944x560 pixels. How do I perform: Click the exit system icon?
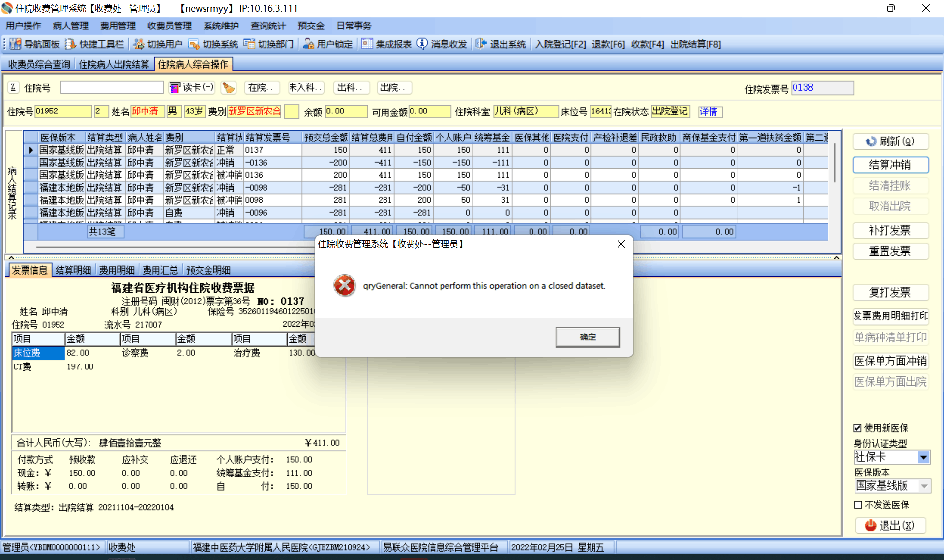(x=481, y=44)
